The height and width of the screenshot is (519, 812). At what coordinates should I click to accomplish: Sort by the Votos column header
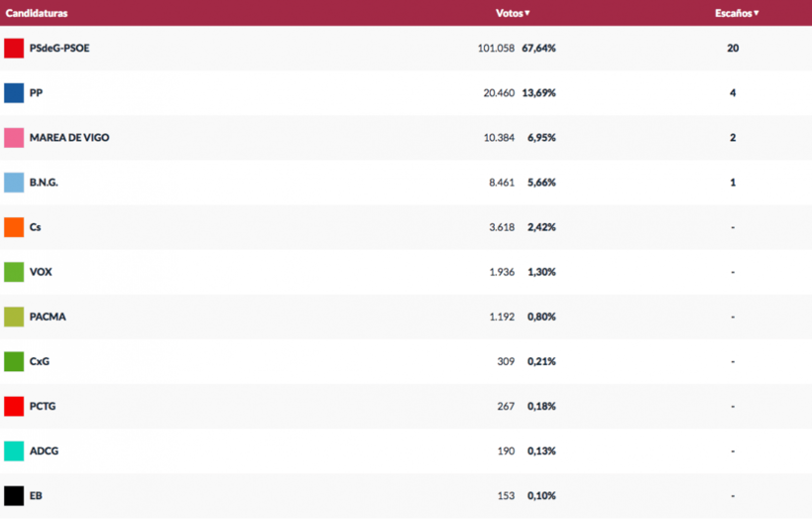513,13
